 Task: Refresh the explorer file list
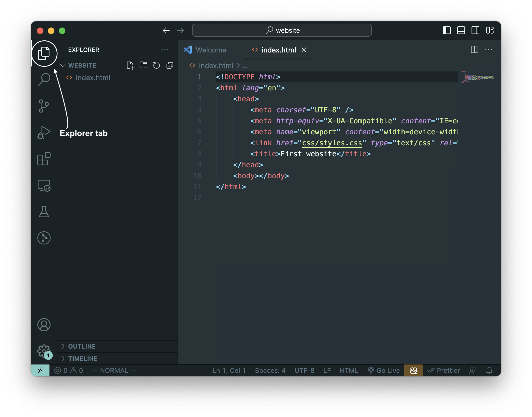157,65
